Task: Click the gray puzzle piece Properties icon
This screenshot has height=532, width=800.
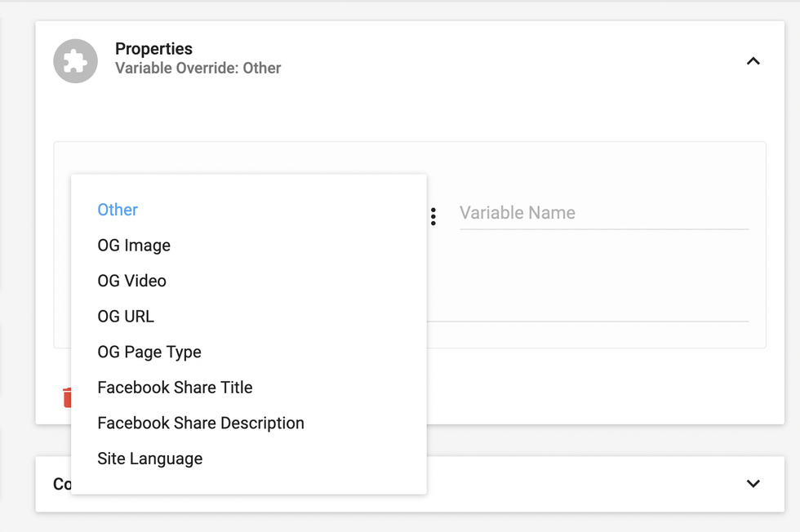Action: click(75, 61)
